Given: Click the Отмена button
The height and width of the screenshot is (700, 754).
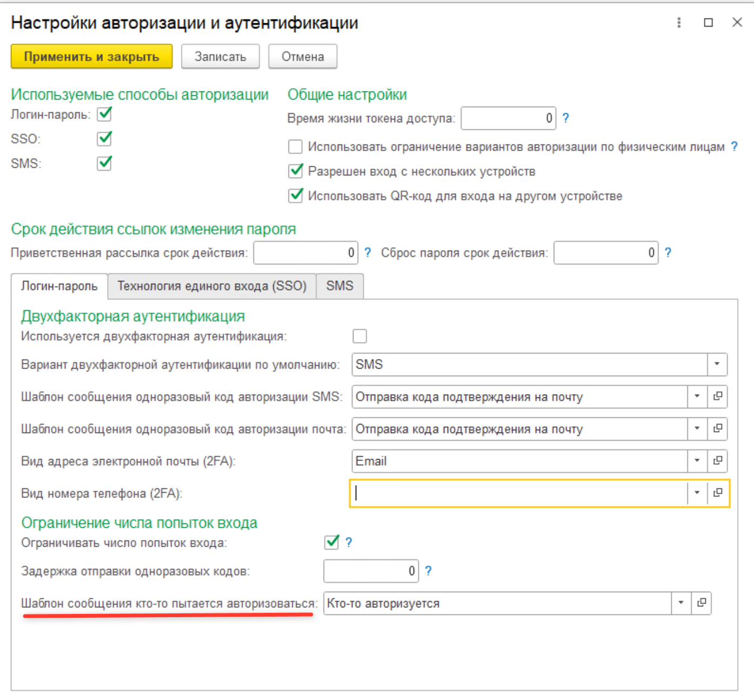Looking at the screenshot, I should pyautogui.click(x=303, y=57).
